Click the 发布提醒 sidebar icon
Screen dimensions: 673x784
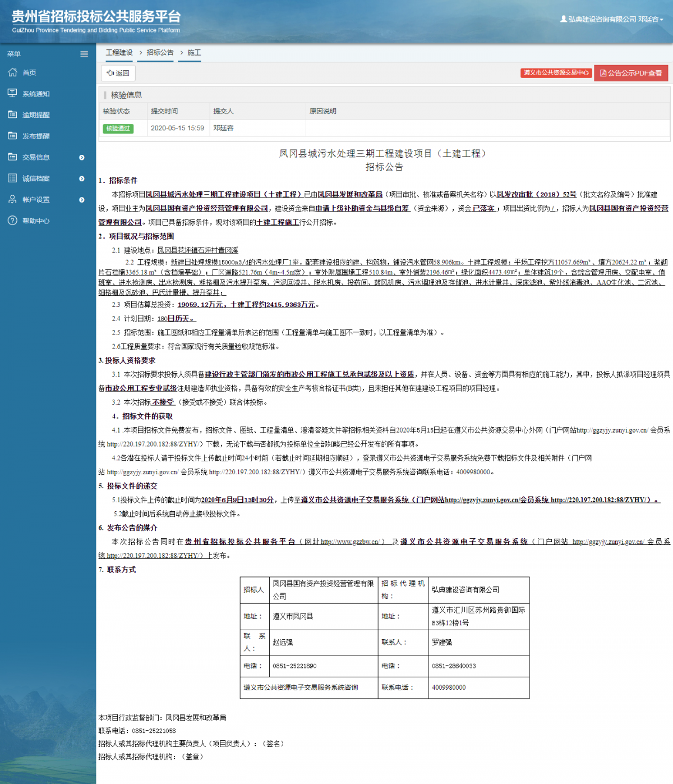tap(12, 136)
